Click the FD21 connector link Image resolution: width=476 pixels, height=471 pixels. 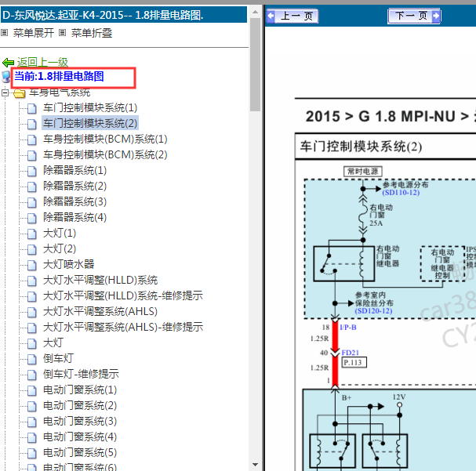(350, 353)
